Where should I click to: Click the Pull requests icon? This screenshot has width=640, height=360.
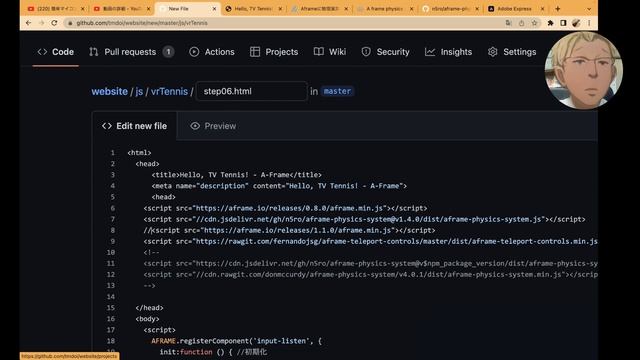(93, 52)
